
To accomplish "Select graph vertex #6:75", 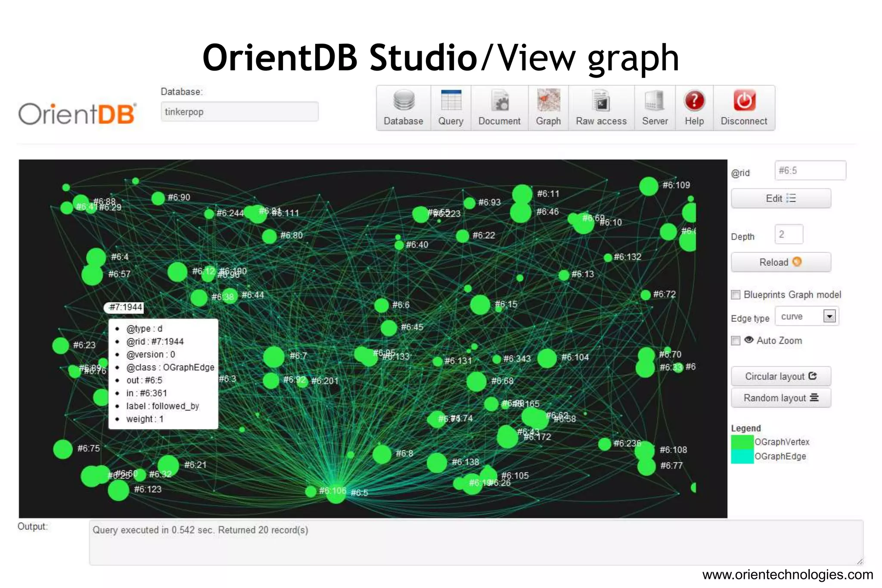I will click(x=63, y=449).
